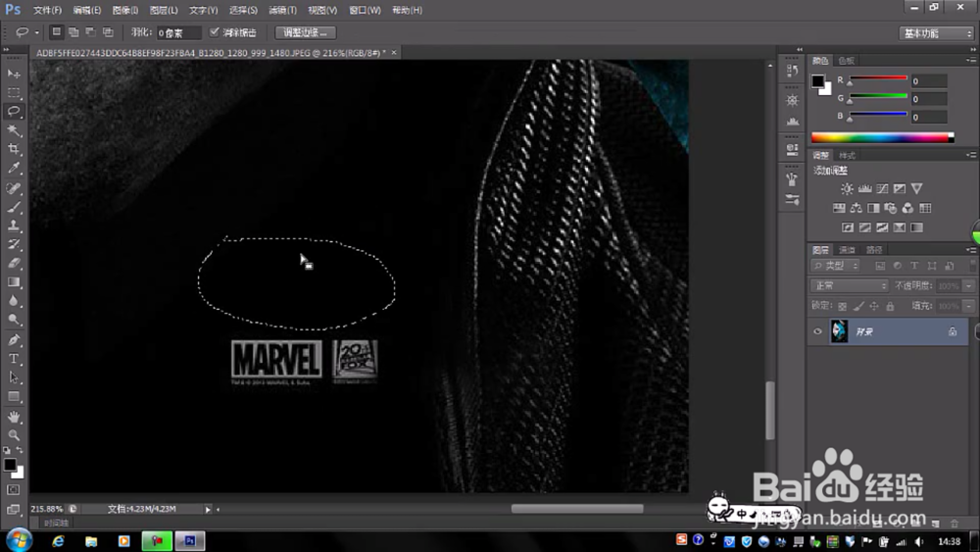Open the status bar info arrow
The image size is (980, 552).
click(208, 510)
